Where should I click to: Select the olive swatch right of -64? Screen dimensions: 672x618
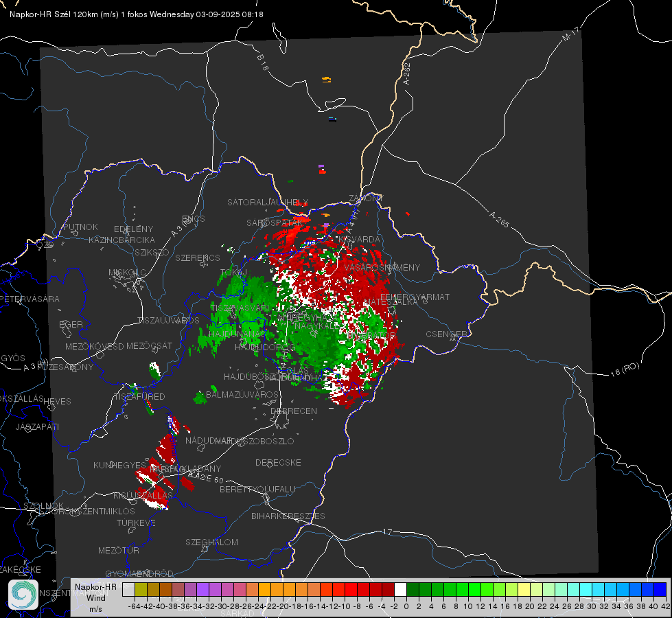(x=141, y=589)
